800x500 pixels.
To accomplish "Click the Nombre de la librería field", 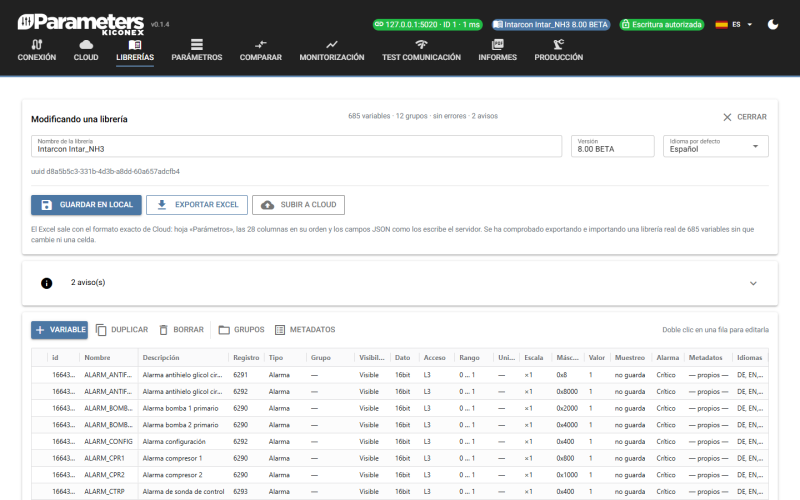I will [x=296, y=146].
